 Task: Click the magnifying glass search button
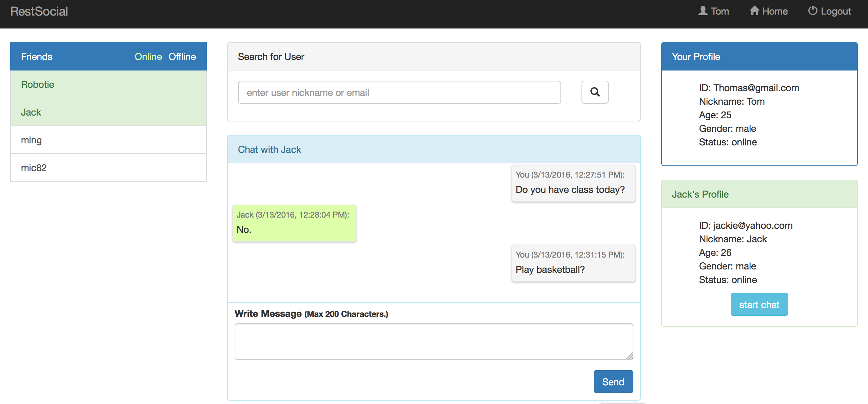[595, 92]
